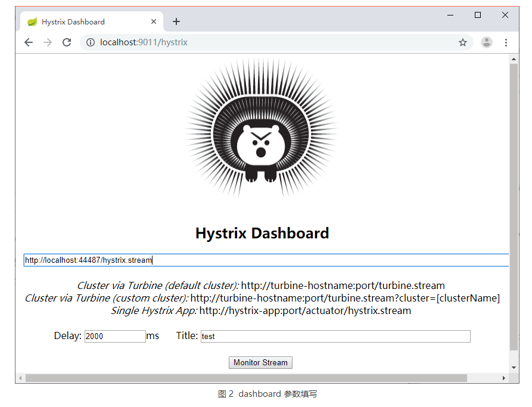Viewport: 532px width, 407px height.
Task: Maximize the browser window
Action: point(478,15)
